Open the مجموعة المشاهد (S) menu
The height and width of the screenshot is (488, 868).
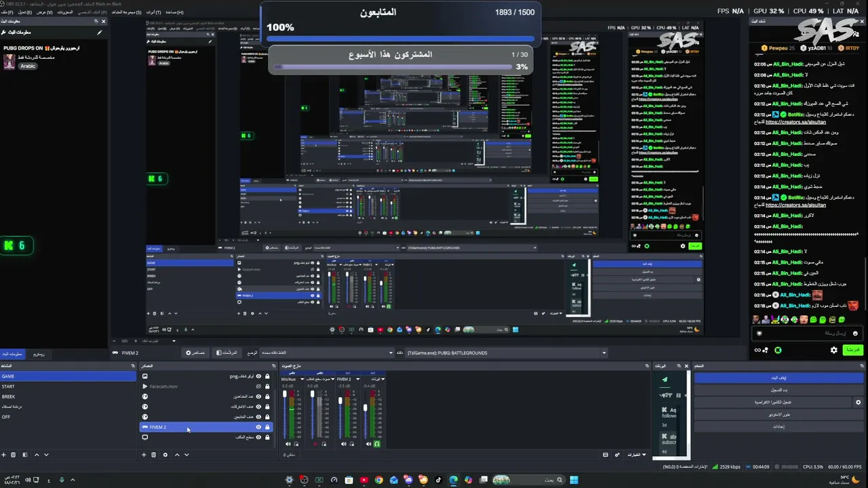126,12
